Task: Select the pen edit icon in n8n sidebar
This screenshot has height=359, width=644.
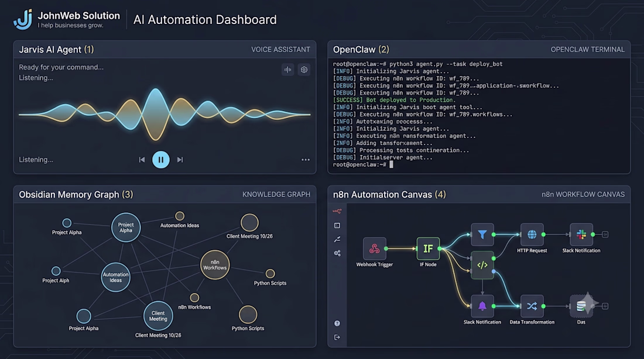Action: (x=337, y=239)
